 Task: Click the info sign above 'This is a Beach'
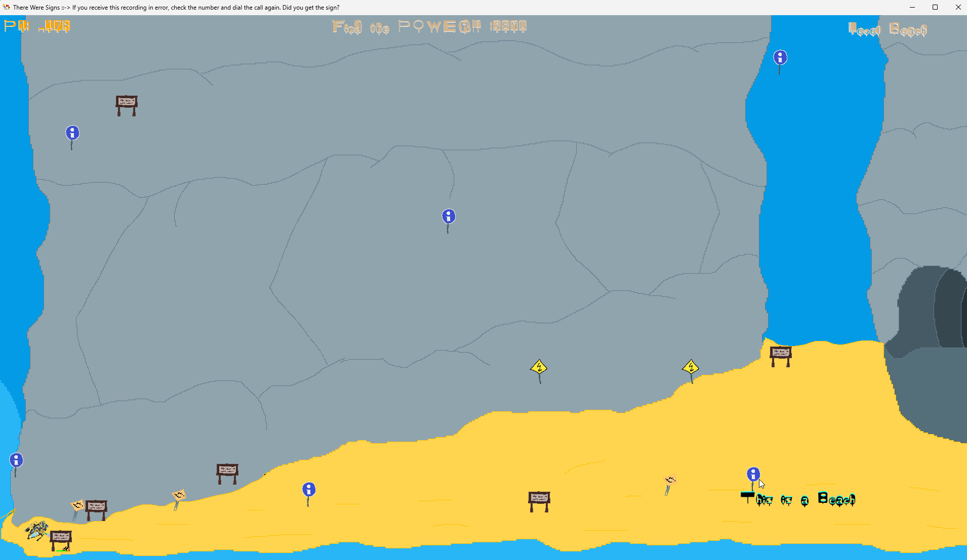753,479
